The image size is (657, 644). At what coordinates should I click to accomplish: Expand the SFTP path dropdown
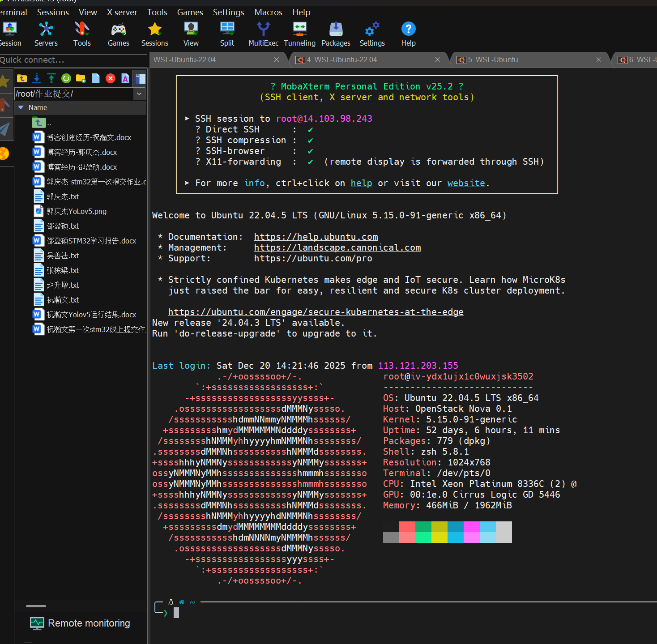(139, 94)
